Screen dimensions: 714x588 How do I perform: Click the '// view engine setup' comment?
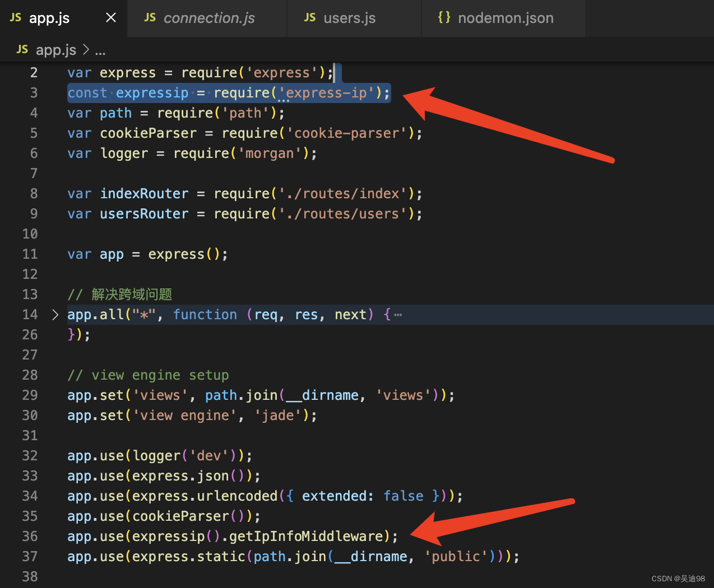(148, 375)
